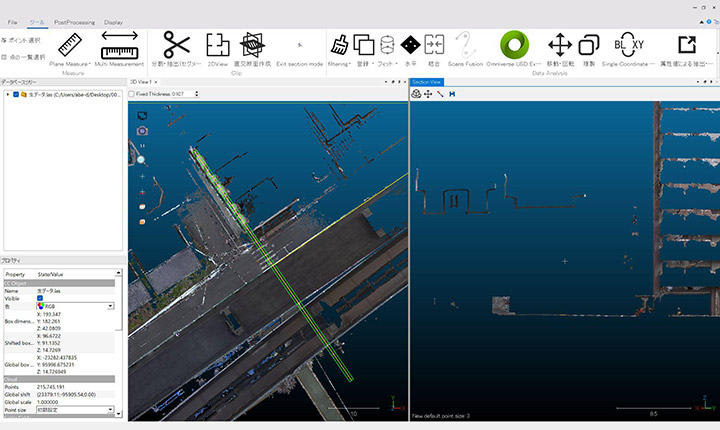Click the 生データ.las tree item
The image size is (720, 430).
(x=74, y=94)
